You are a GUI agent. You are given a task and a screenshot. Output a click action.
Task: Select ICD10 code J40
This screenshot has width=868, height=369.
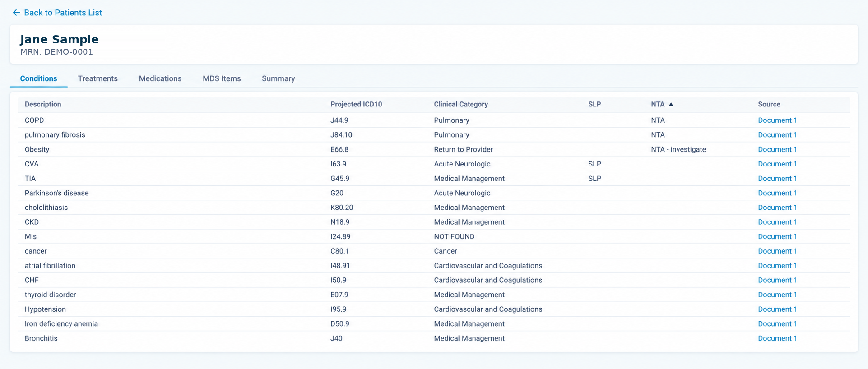pos(336,338)
